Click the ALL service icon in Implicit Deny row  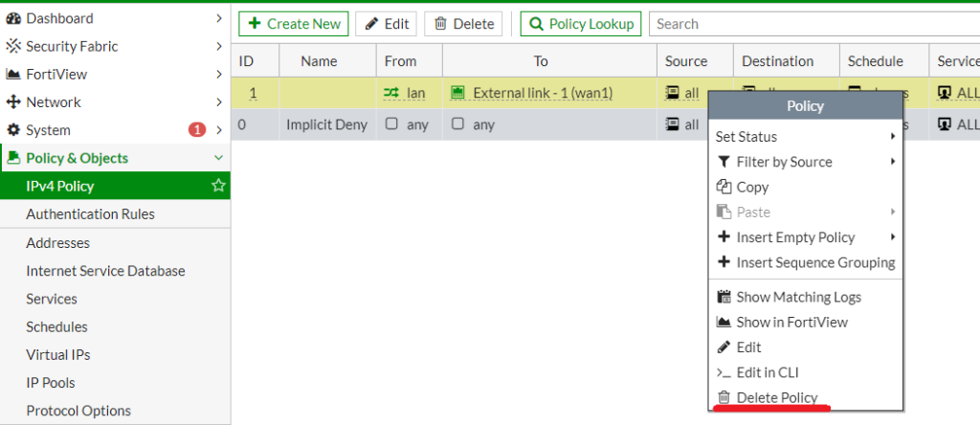945,124
